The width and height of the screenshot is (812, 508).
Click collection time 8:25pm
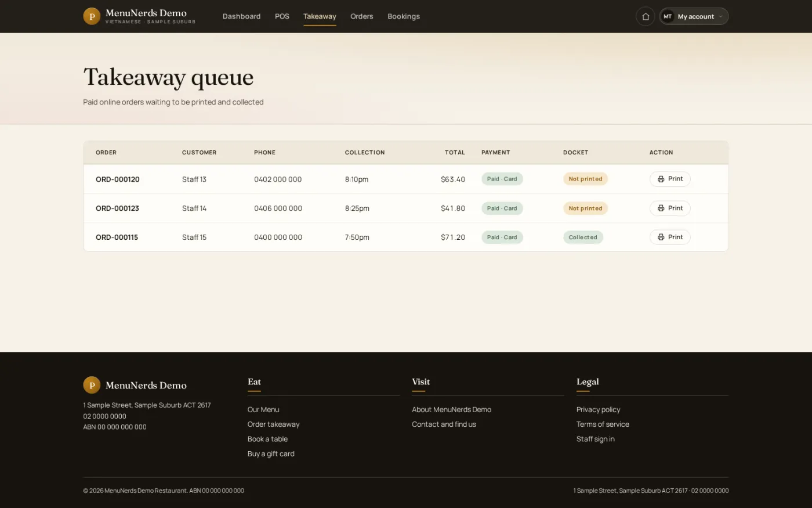tap(357, 208)
